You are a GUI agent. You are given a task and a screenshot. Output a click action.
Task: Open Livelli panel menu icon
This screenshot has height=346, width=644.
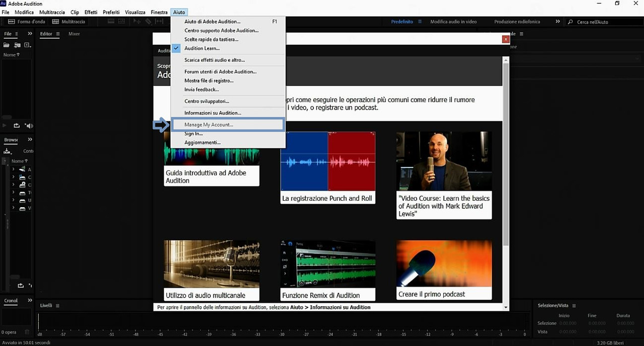coord(57,305)
